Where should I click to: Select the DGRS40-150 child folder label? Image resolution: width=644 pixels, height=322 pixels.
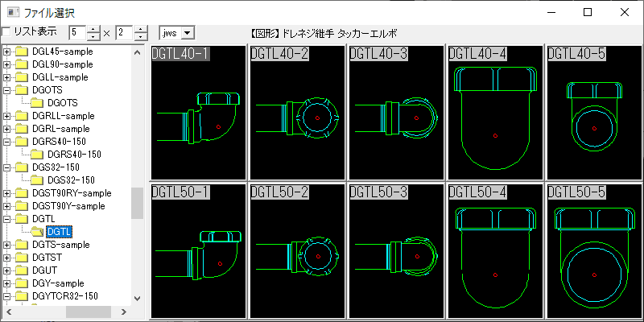pos(74,155)
